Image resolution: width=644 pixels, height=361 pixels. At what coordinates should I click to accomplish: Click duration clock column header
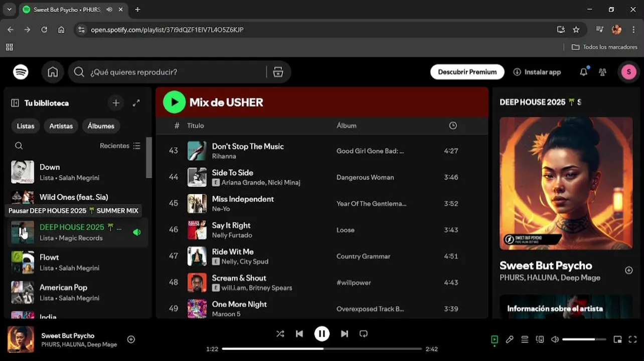pos(453,125)
